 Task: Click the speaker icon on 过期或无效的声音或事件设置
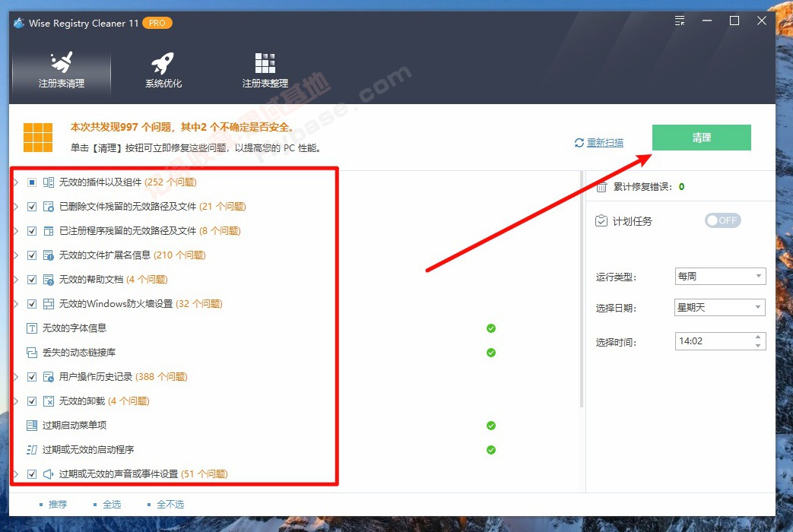(x=49, y=473)
